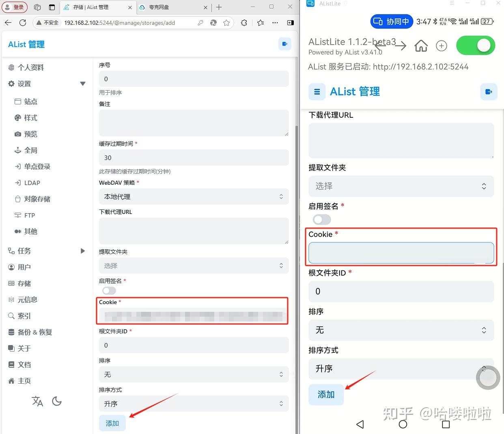504x434 pixels.
Task: Switch to dark mode with the moon icon
Action: (x=57, y=401)
